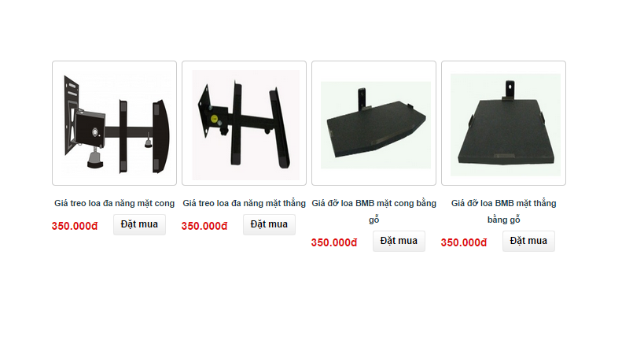Click the word 'gỗ' under the curved BMB shelf
Screen dimensions: 644x362
click(374, 220)
